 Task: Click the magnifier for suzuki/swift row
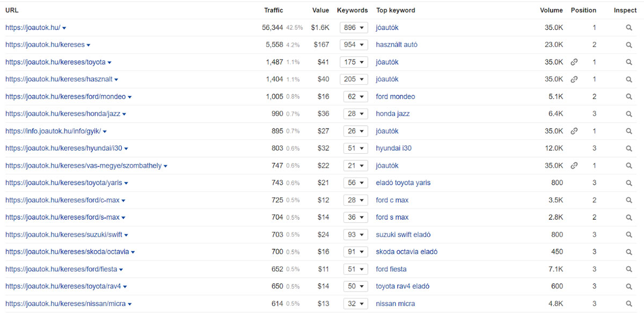[629, 235]
